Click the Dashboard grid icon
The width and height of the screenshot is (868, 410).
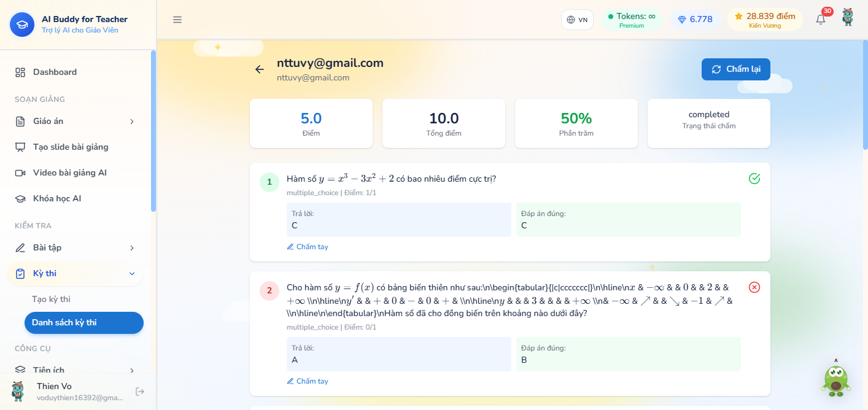20,72
